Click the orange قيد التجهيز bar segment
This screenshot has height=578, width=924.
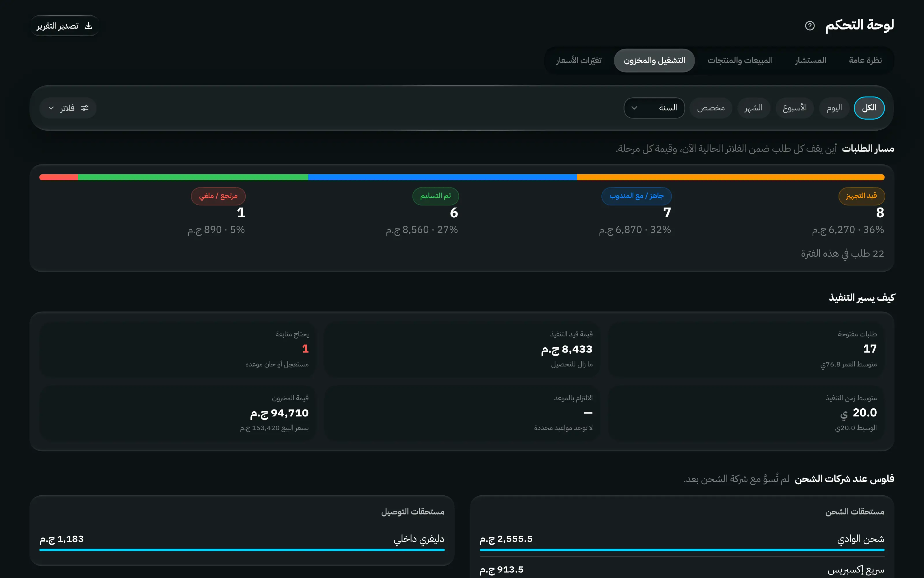click(x=730, y=177)
